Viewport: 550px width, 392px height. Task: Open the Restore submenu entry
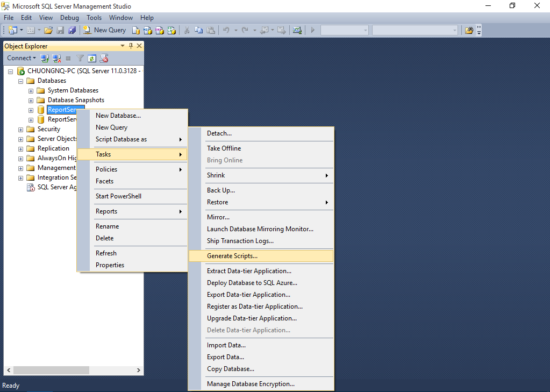pyautogui.click(x=261, y=202)
